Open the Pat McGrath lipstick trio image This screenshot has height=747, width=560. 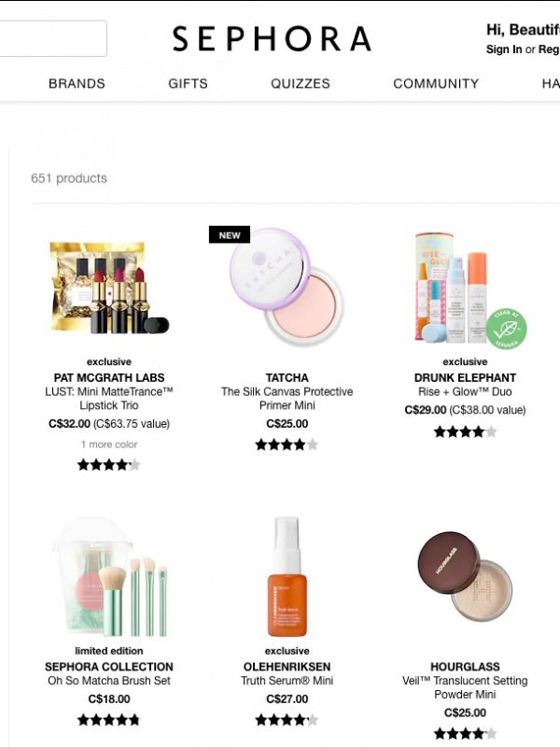click(109, 288)
